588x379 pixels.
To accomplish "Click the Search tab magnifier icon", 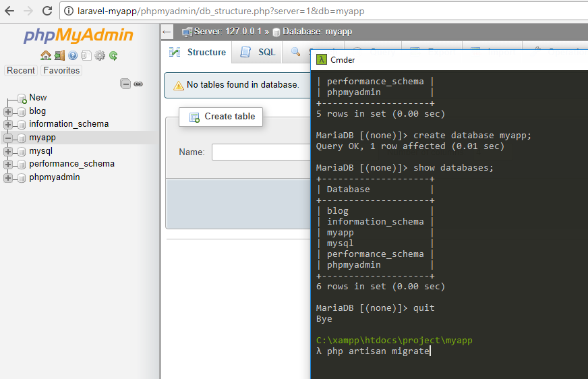I will pyautogui.click(x=295, y=52).
